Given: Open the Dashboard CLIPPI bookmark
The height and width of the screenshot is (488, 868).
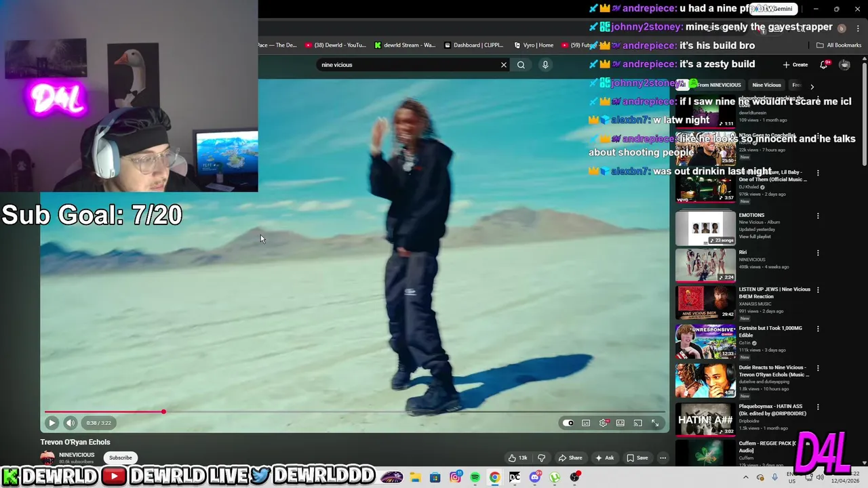Looking at the screenshot, I should 474,45.
